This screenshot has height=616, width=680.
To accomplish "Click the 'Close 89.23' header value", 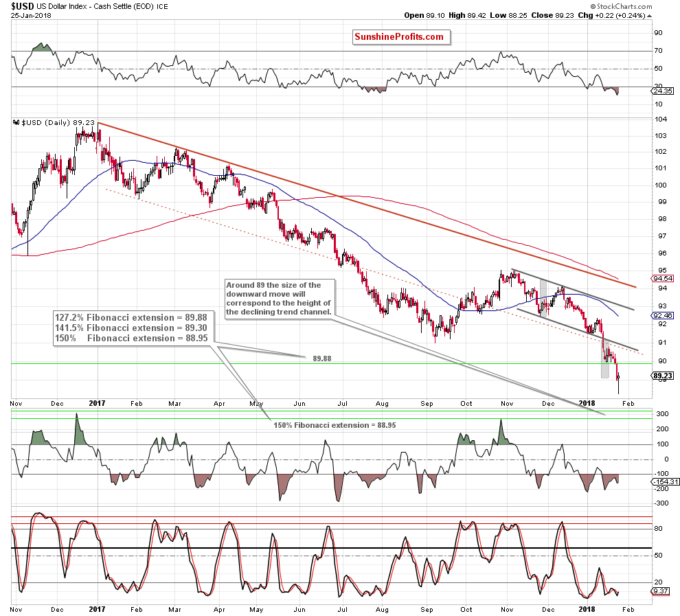I will point(552,15).
